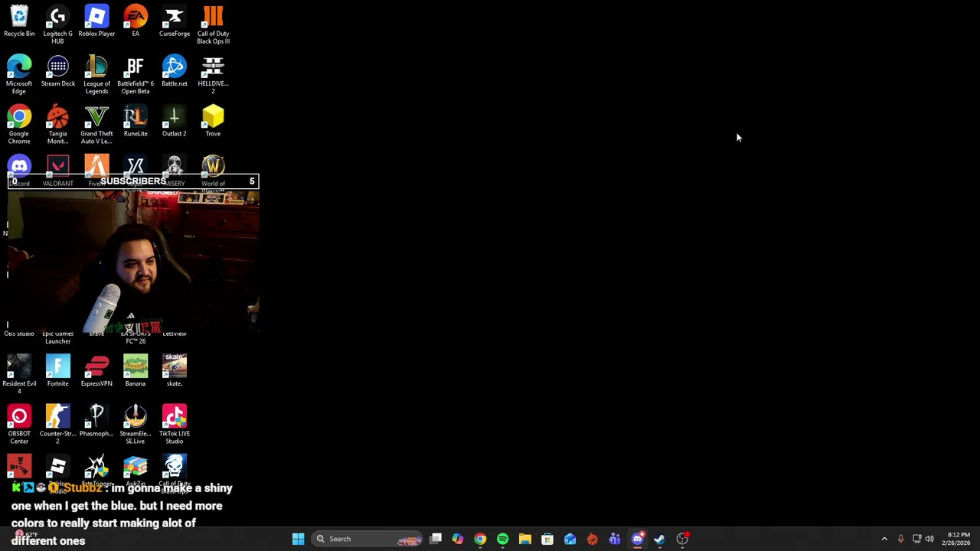This screenshot has height=551, width=980.
Task: Open League of Legends shortcut
Action: (96, 75)
